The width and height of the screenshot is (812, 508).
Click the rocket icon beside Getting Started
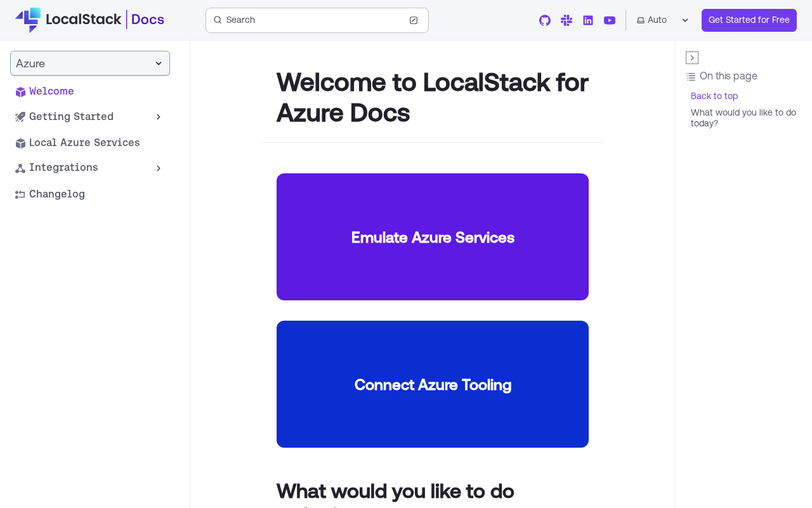(x=20, y=117)
